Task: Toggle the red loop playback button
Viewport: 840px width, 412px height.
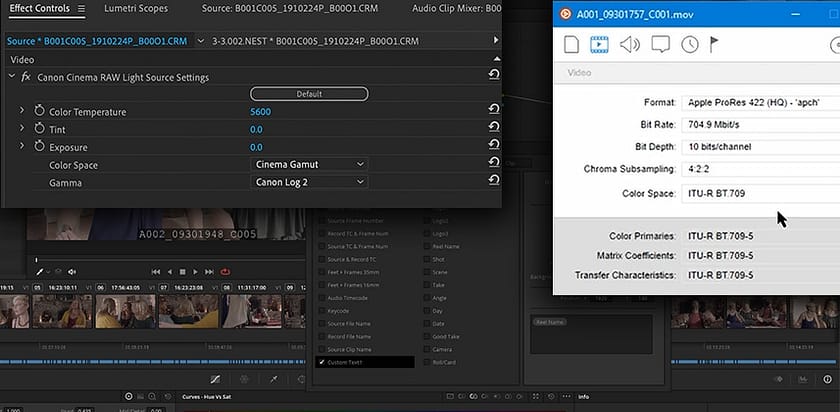Action: tap(224, 272)
